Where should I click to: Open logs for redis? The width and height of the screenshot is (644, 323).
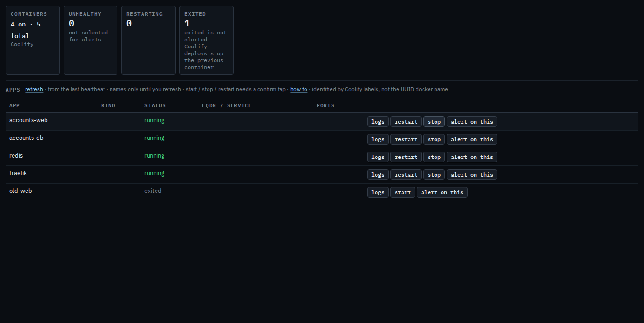pos(378,157)
